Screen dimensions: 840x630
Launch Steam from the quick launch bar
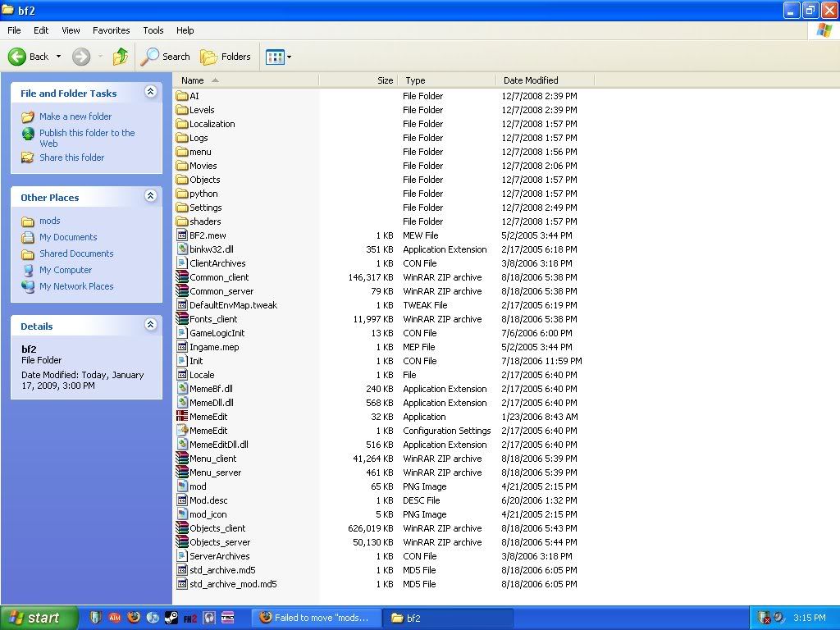click(x=171, y=618)
